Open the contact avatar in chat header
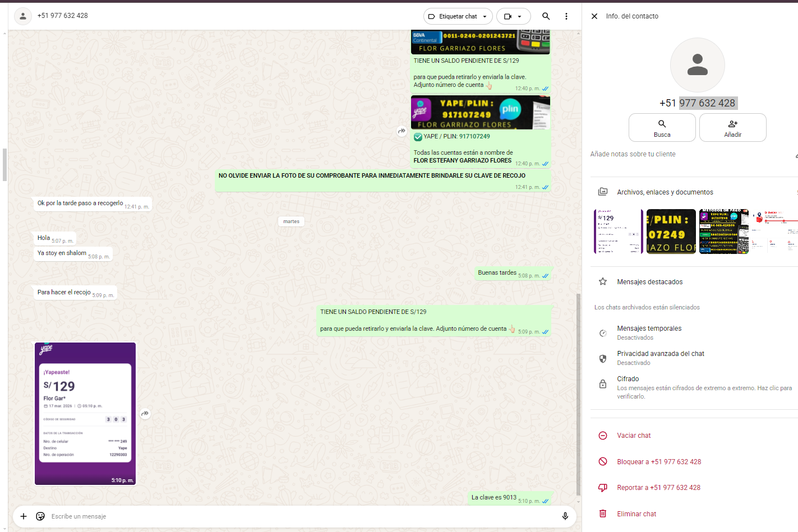The height and width of the screenshot is (532, 798). pos(23,16)
